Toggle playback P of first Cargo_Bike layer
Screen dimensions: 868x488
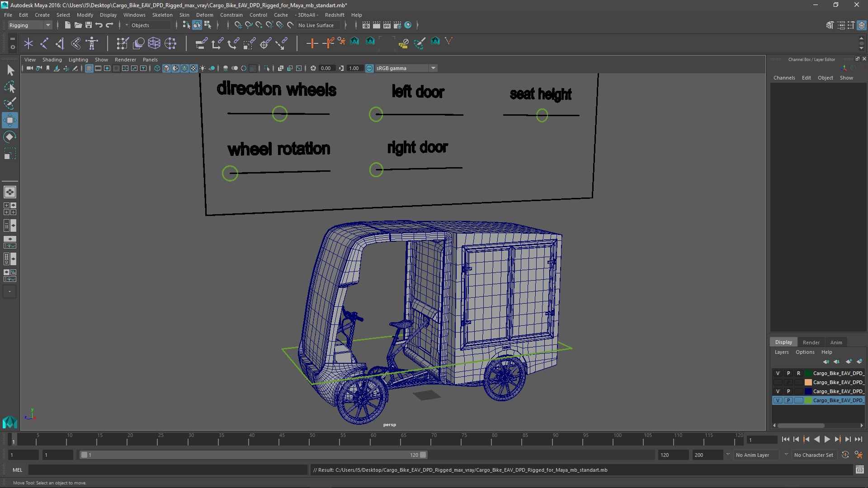click(788, 373)
